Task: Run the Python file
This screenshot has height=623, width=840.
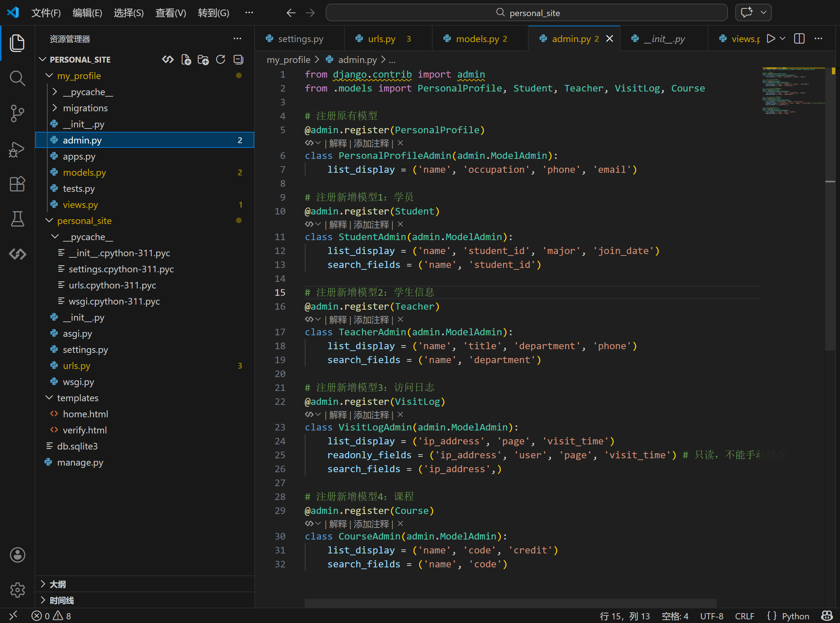Action: pyautogui.click(x=770, y=38)
